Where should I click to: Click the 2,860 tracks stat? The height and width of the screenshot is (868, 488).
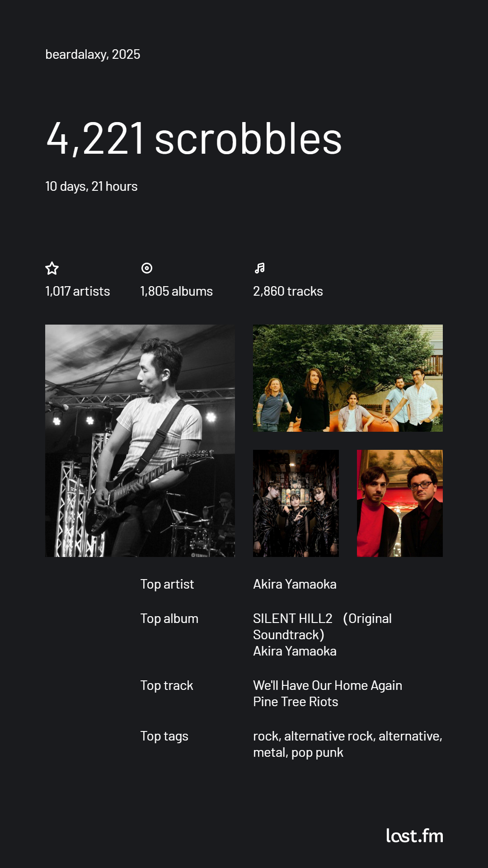288,291
